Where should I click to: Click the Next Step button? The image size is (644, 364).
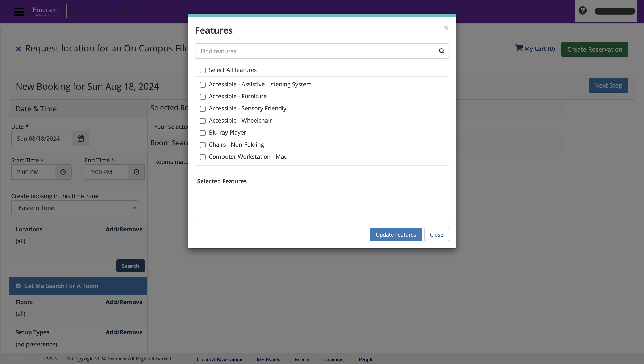(608, 85)
